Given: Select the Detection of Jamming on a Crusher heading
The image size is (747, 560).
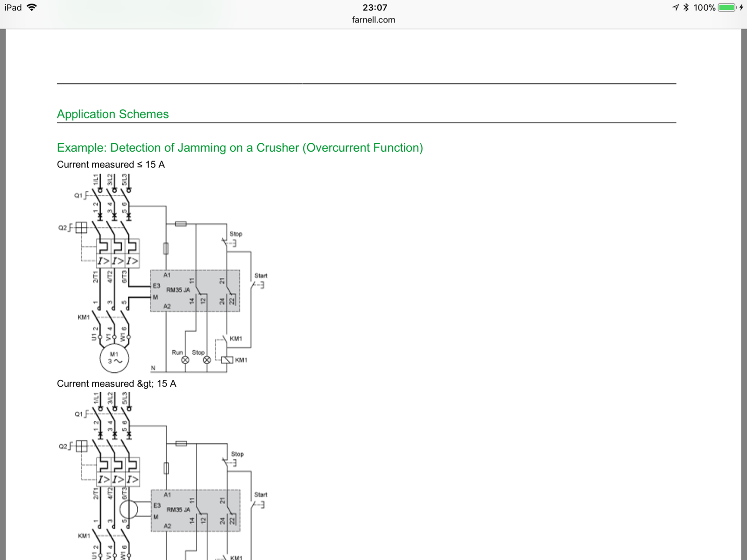Looking at the screenshot, I should [x=240, y=148].
